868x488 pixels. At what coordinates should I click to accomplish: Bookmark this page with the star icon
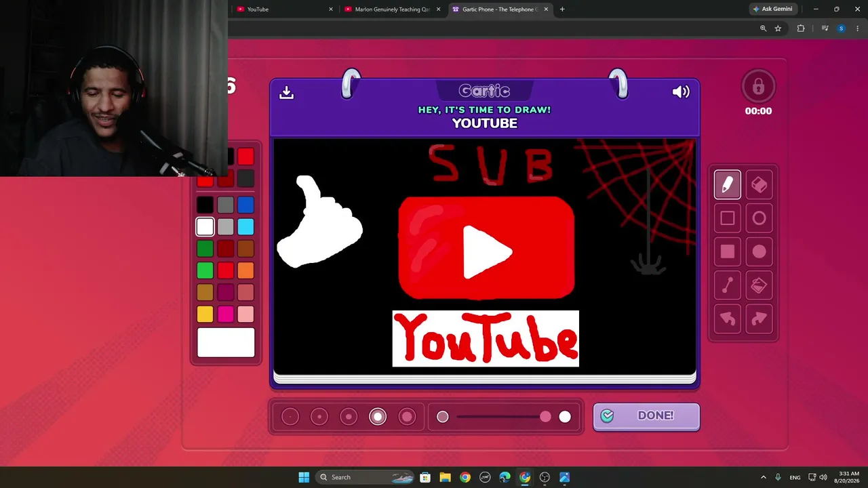(778, 28)
